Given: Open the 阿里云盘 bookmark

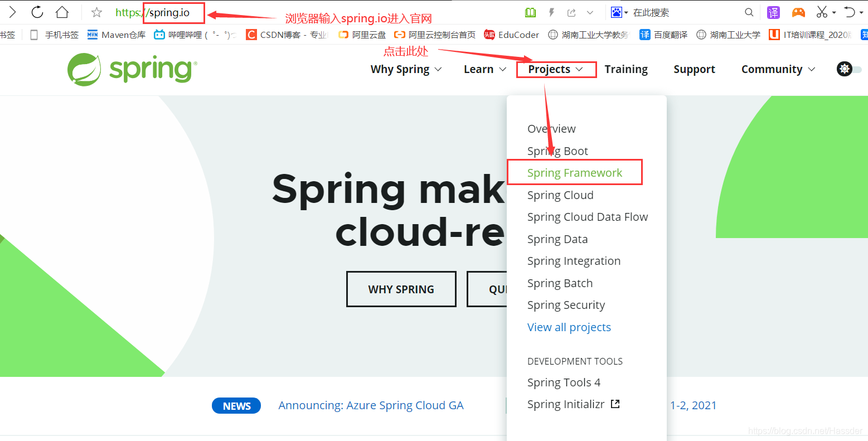Looking at the screenshot, I should click(x=362, y=35).
